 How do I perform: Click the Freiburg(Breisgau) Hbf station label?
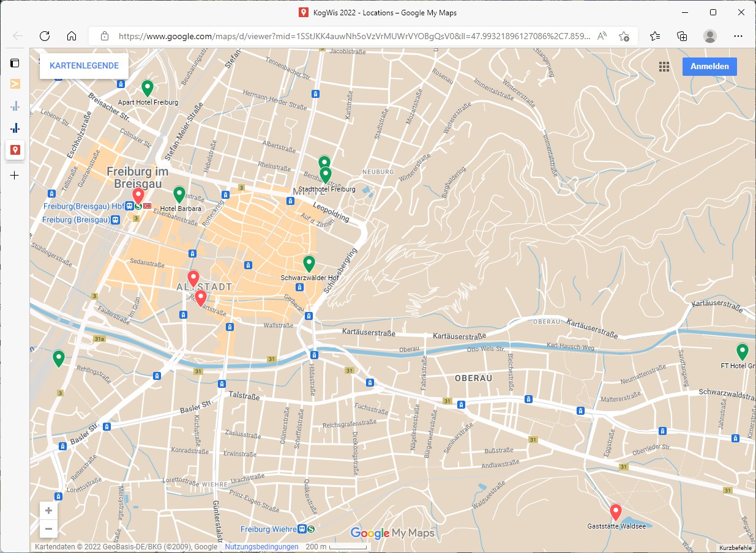coord(84,206)
